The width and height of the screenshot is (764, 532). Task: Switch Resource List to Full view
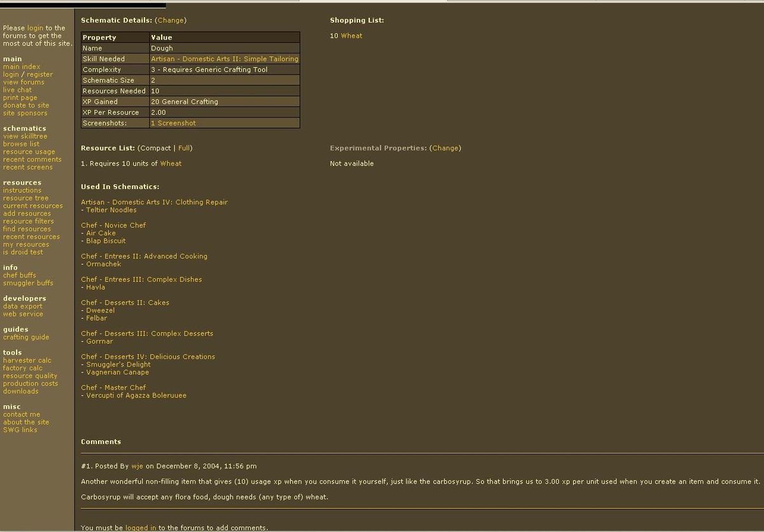coord(184,148)
